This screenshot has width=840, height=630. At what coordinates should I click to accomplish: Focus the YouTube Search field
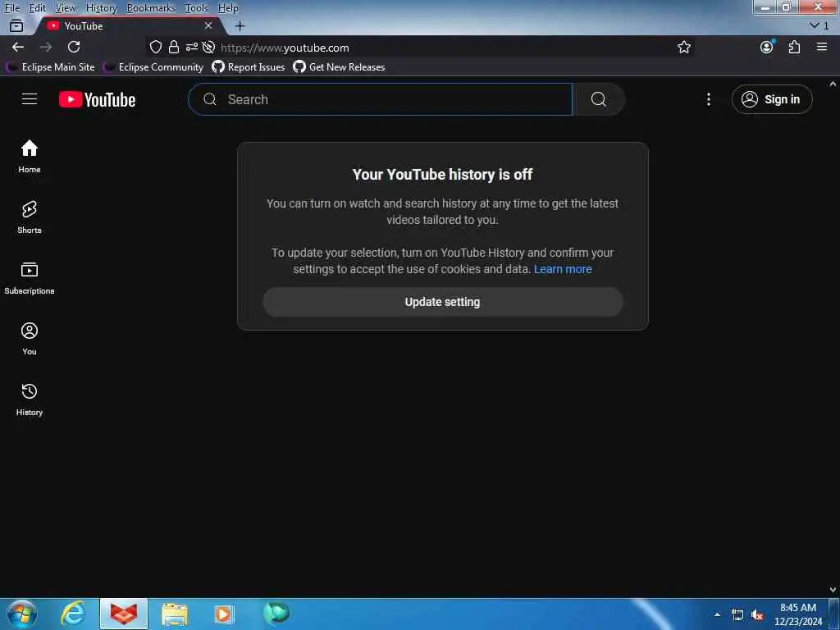pos(381,99)
